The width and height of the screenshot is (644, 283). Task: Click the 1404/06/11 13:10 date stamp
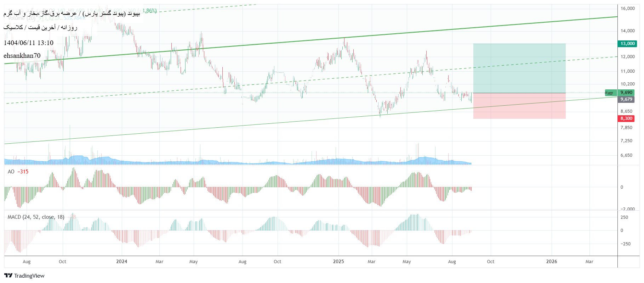tap(28, 43)
